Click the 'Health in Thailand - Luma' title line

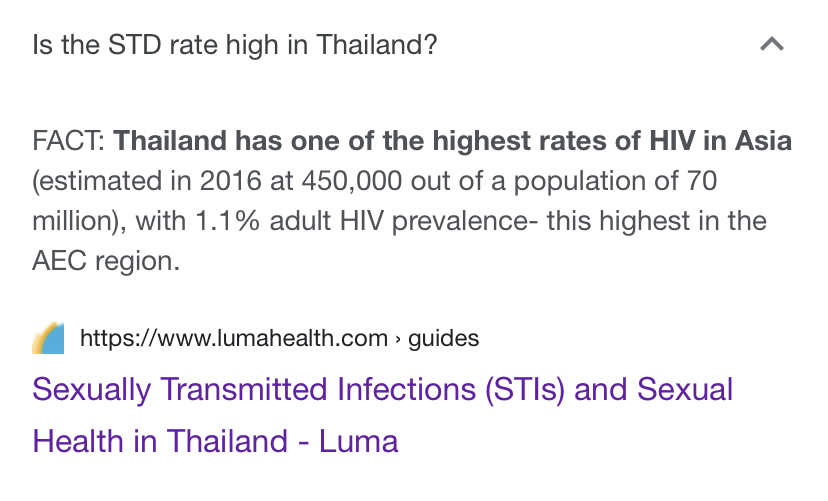click(215, 441)
